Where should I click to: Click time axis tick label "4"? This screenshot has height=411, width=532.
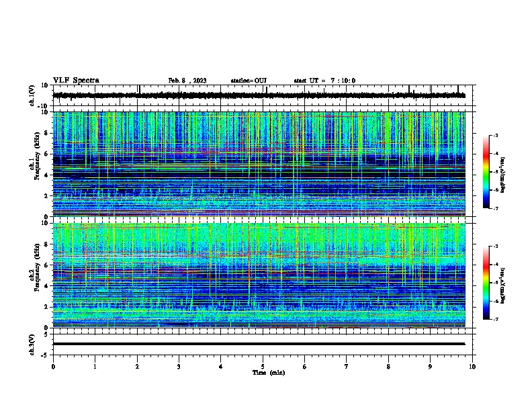pos(221,367)
